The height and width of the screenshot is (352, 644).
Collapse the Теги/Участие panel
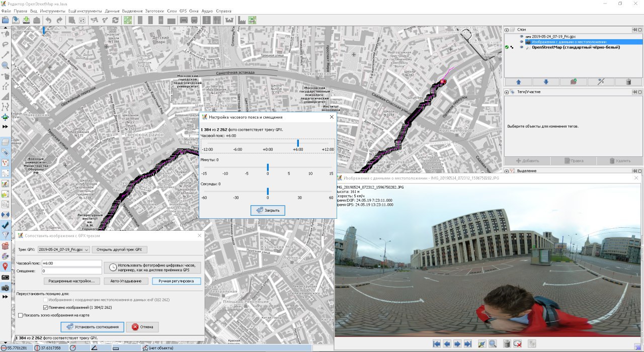(x=507, y=92)
